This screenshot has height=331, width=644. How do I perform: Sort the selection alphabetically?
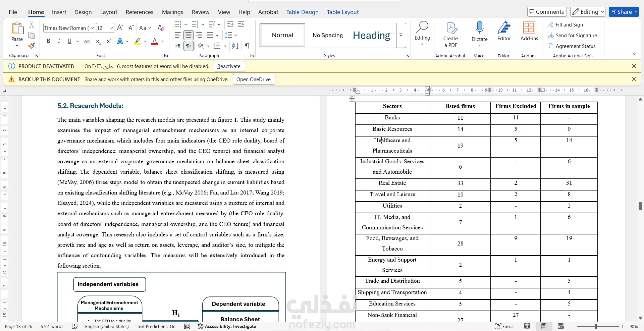tap(235, 46)
